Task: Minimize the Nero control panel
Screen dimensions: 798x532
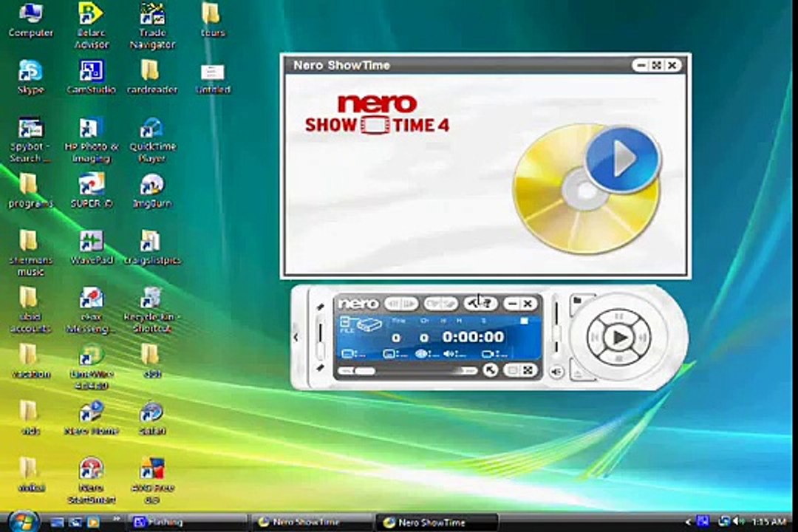Action: coord(513,304)
